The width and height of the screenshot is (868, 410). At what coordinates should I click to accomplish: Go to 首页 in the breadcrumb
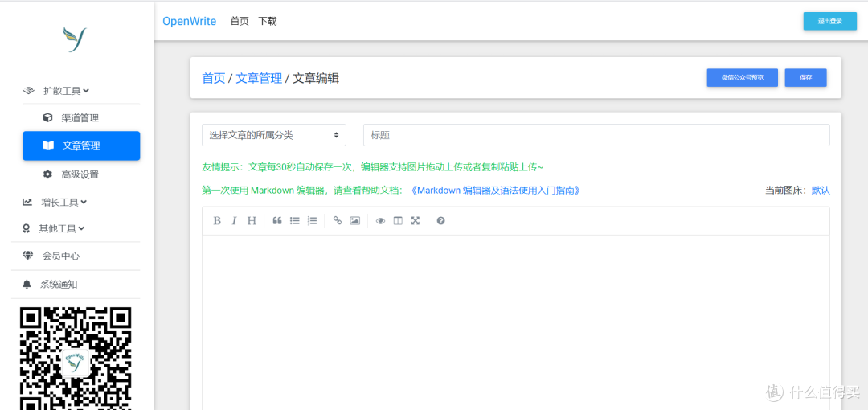click(214, 78)
